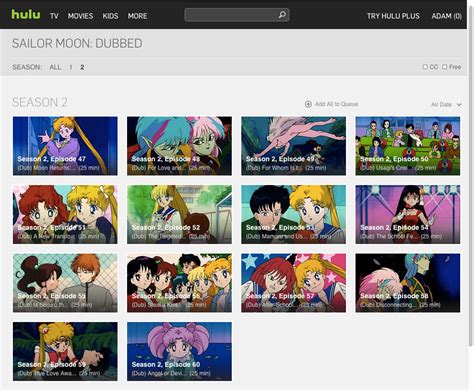Screen dimensions: 474x391
Task: Open the Kids menu
Action: 110,16
